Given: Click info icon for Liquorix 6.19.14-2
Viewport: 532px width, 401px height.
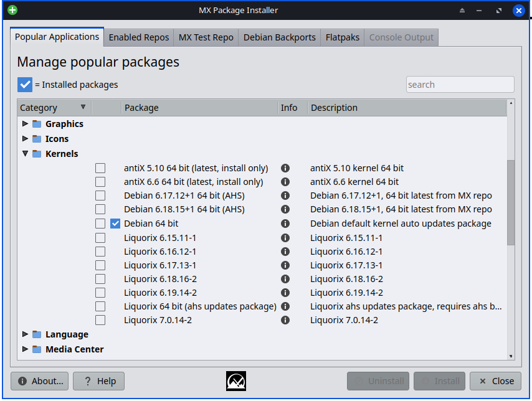Looking at the screenshot, I should pyautogui.click(x=285, y=293).
